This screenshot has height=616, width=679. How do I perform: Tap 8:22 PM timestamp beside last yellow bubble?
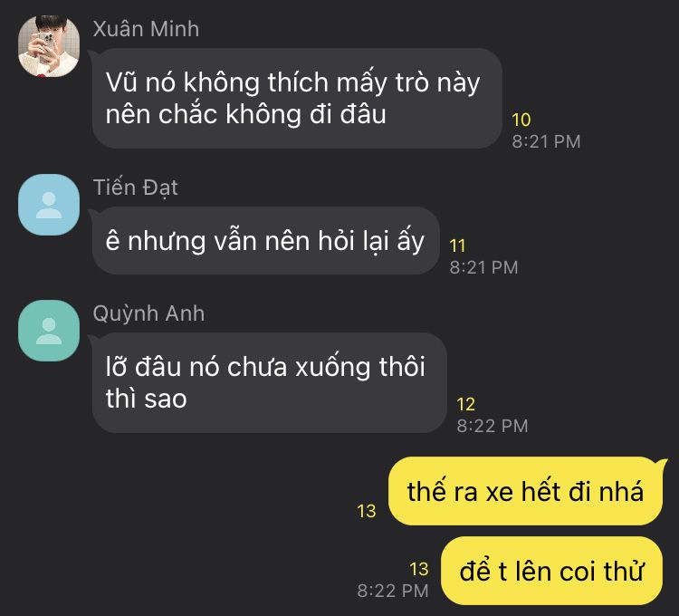(x=393, y=592)
